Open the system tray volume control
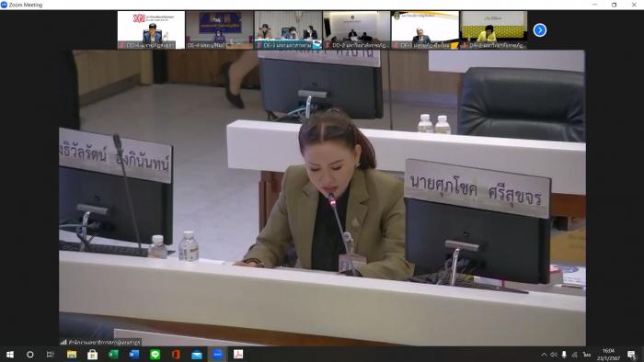Image resolution: width=644 pixels, height=362 pixels. coord(554,355)
